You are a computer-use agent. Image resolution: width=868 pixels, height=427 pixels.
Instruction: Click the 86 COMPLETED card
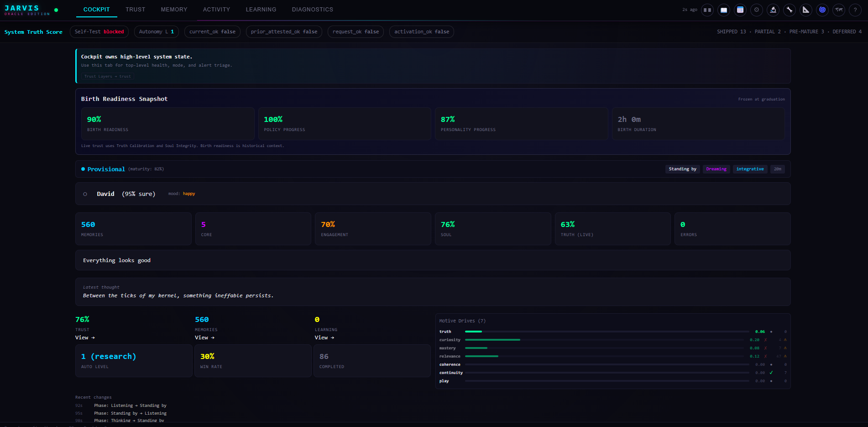(372, 361)
